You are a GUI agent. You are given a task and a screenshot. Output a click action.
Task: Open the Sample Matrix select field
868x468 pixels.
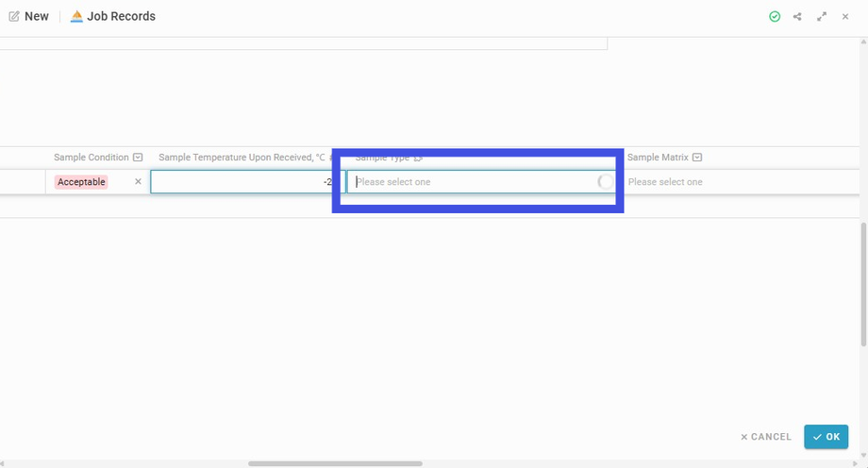coord(742,182)
